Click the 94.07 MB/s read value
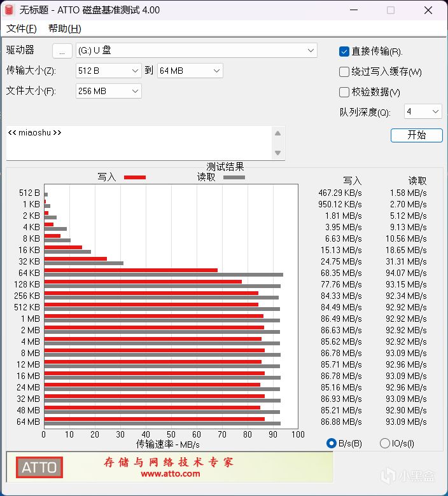 tap(406, 273)
